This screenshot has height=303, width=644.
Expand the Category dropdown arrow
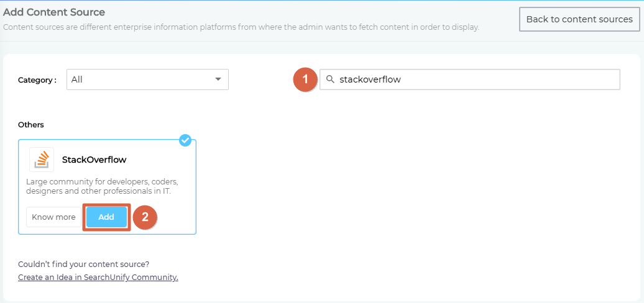click(218, 79)
